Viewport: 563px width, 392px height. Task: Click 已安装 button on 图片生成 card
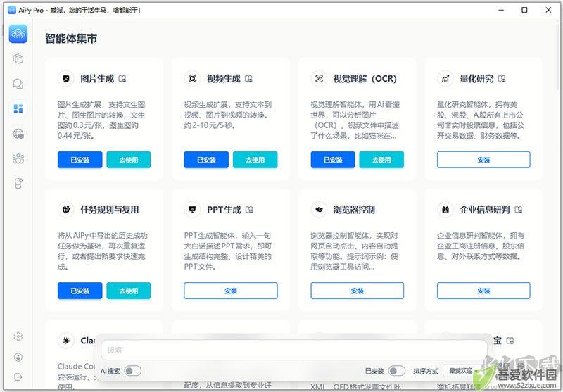click(x=80, y=160)
